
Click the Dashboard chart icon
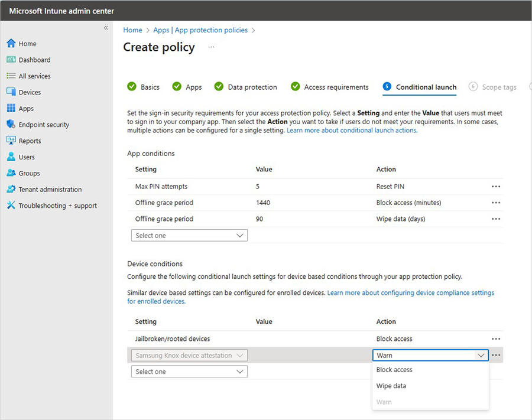11,60
